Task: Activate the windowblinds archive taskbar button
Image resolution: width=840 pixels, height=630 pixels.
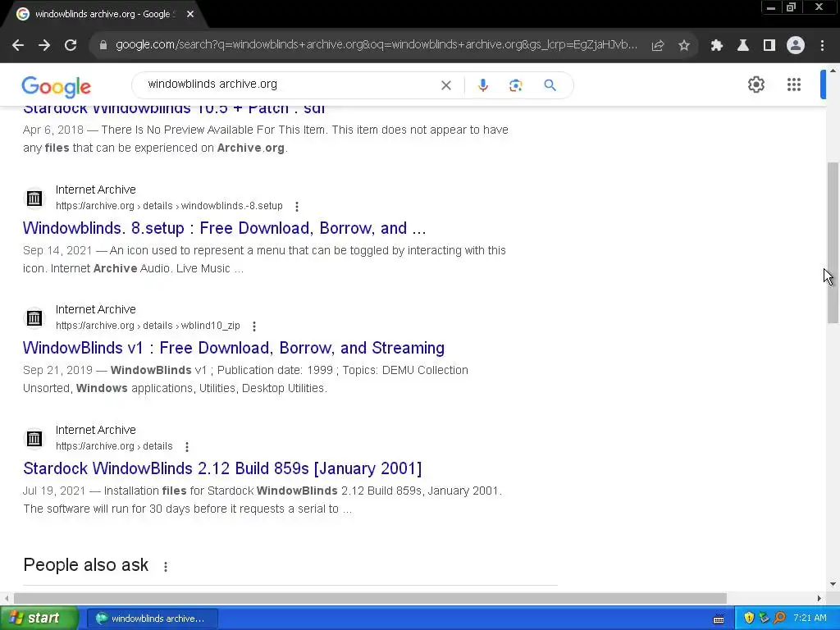Action: click(152, 619)
